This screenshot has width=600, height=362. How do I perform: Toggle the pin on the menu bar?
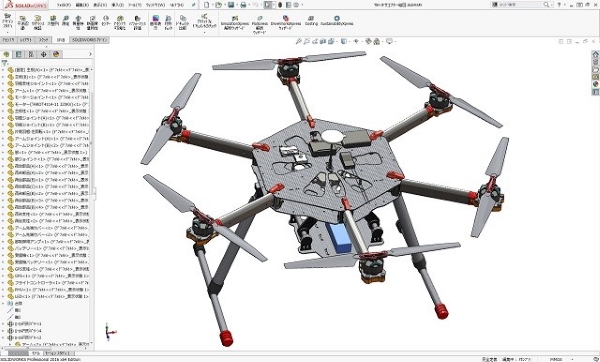click(194, 5)
